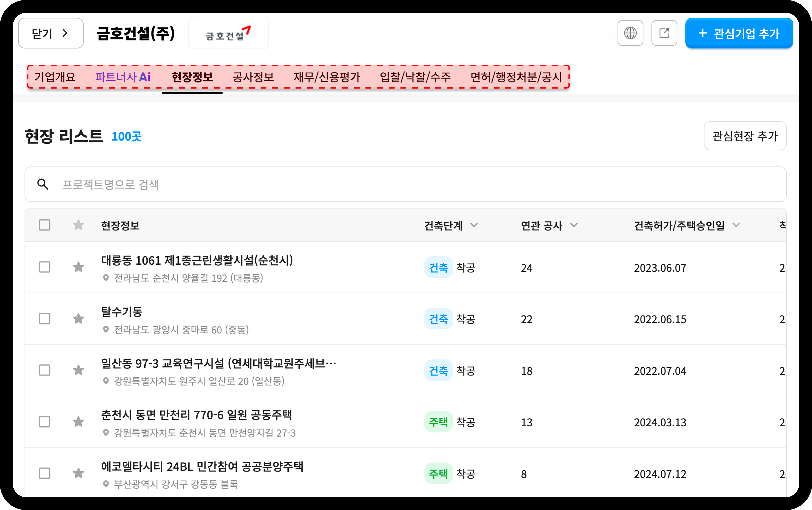Screen dimensions: 812x510
Task: Click the magnifier icon in search box
Action: click(43, 184)
